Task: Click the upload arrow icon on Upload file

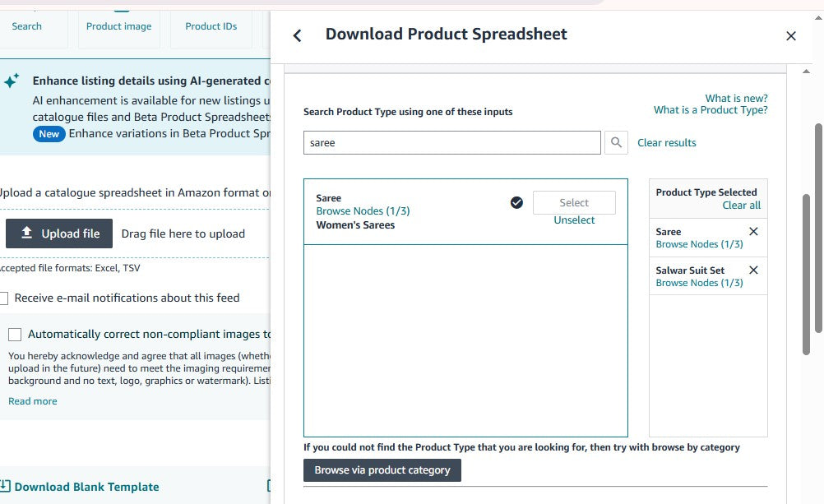Action: (x=27, y=233)
